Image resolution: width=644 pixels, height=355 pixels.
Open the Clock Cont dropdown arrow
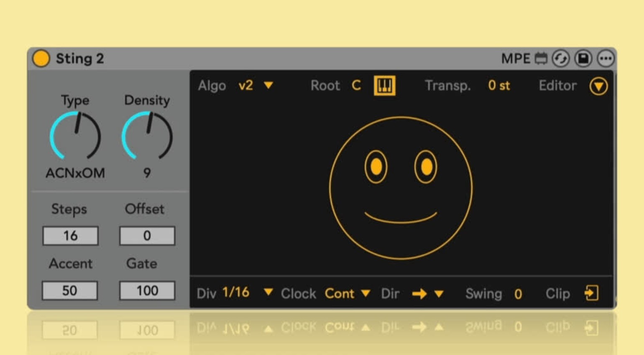pos(365,294)
